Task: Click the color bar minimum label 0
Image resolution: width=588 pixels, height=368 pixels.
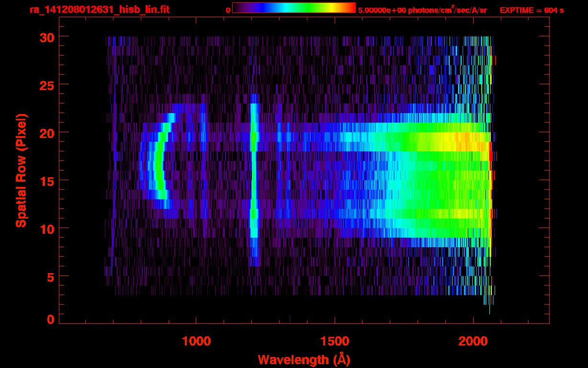Action: click(x=228, y=10)
